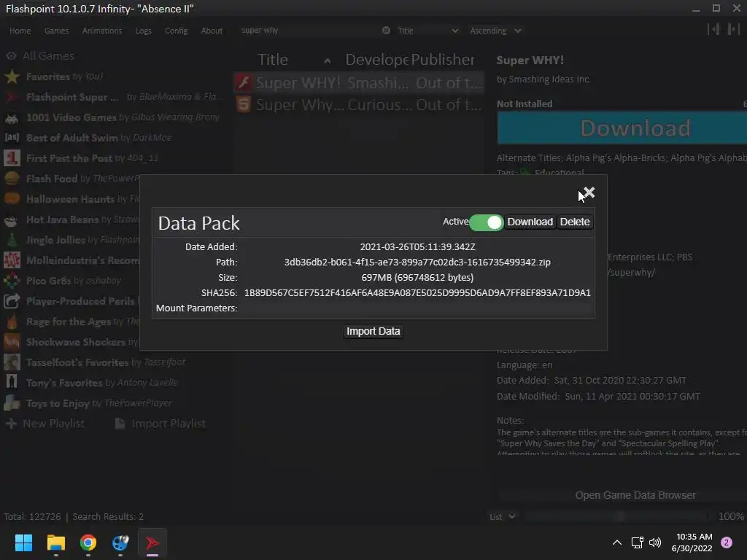The width and height of the screenshot is (747, 560).
Task: Open the Flash Food burger icon
Action: [x=12, y=179]
